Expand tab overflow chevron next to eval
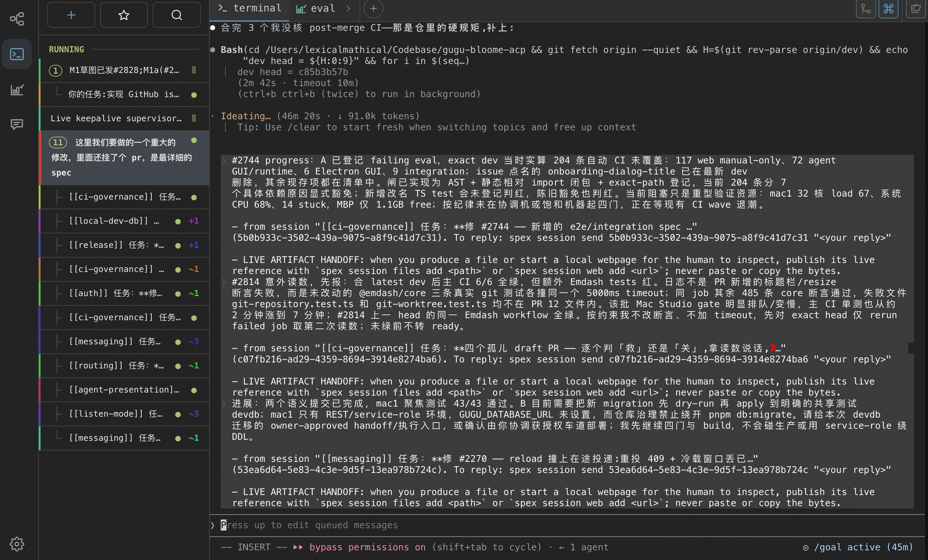The height and width of the screenshot is (560, 928). pos(348,8)
